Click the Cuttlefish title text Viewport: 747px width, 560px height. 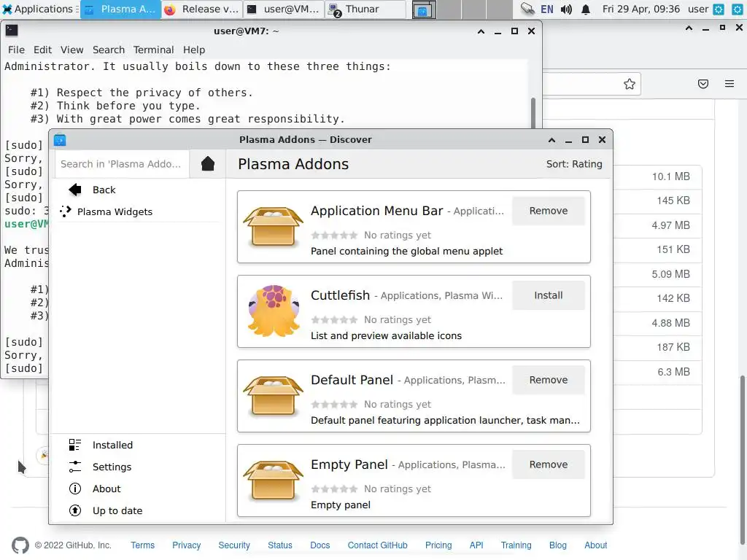point(340,295)
